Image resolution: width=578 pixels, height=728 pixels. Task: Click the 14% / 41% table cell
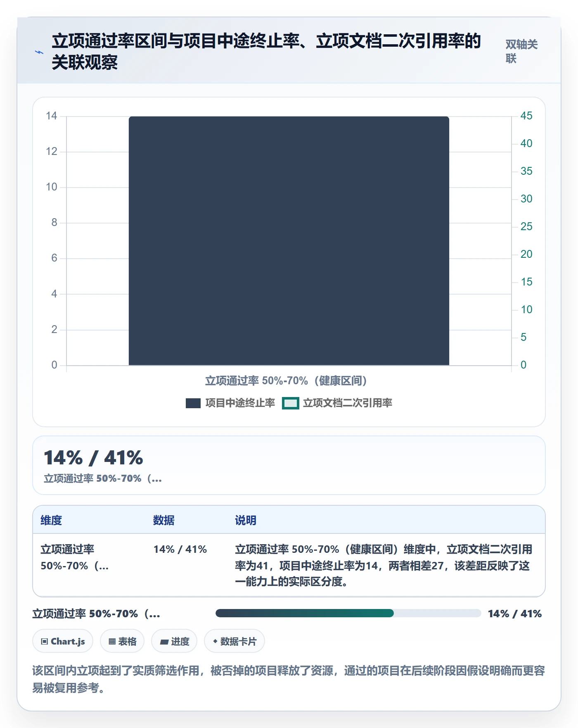click(x=180, y=549)
